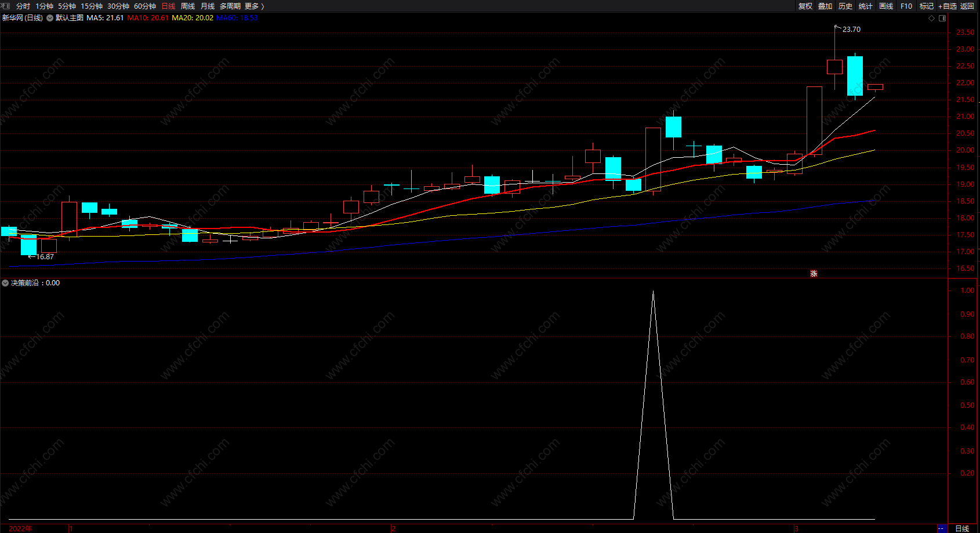Click the 叠加 overlay button
This screenshot has width=980, height=533.
[825, 6]
